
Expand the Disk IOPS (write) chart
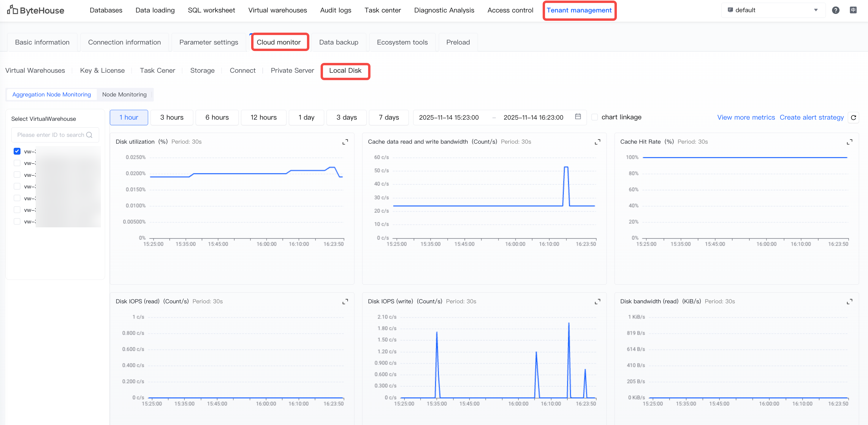597,302
